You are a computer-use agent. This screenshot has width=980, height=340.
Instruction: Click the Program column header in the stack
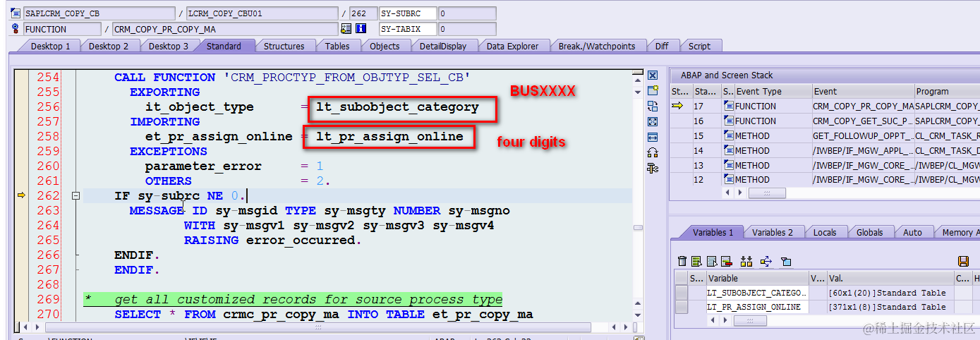pyautogui.click(x=946, y=91)
